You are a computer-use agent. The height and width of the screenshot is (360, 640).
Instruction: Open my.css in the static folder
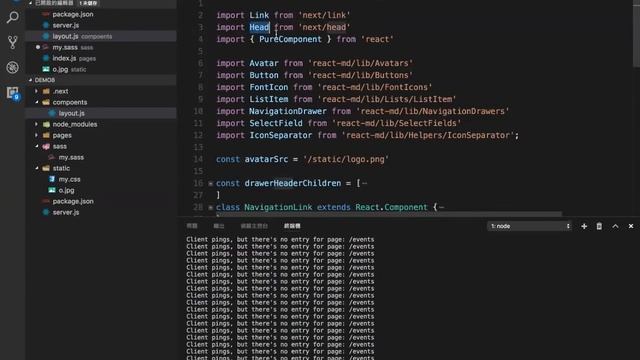pos(102,179)
